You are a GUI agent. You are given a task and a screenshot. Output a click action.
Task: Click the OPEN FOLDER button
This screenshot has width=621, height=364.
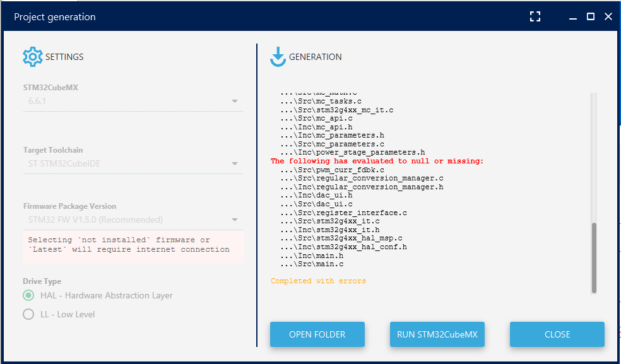pyautogui.click(x=317, y=334)
